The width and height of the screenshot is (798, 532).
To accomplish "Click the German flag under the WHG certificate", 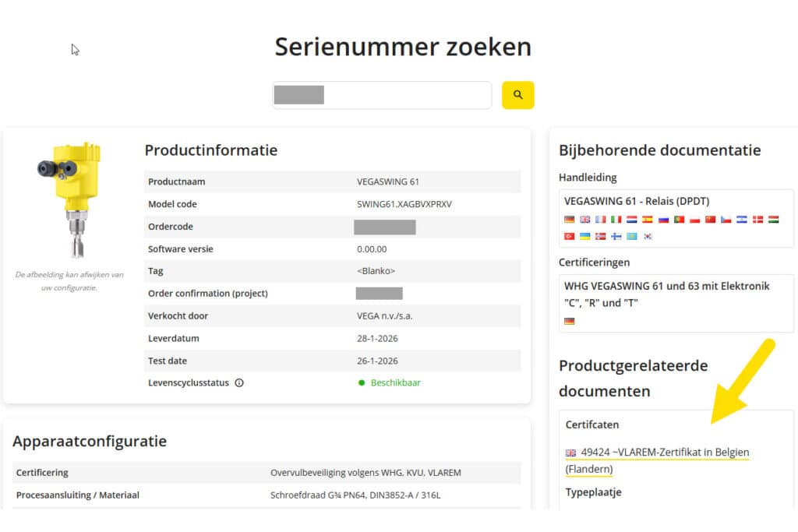I will click(x=569, y=320).
